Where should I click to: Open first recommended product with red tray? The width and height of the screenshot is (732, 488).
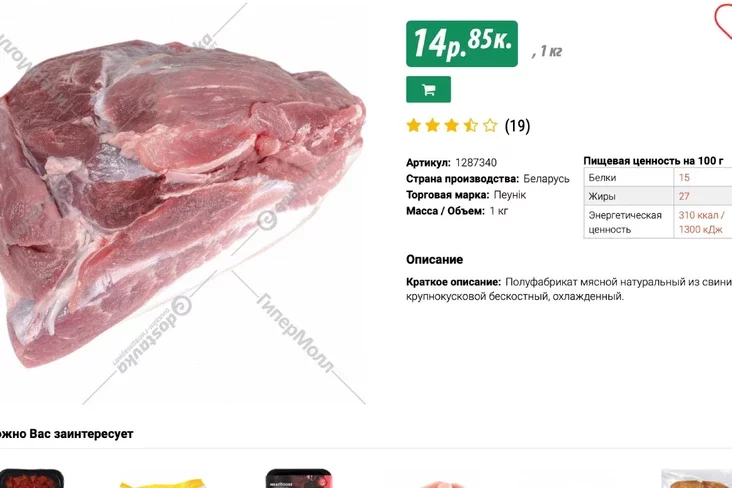[31, 479]
